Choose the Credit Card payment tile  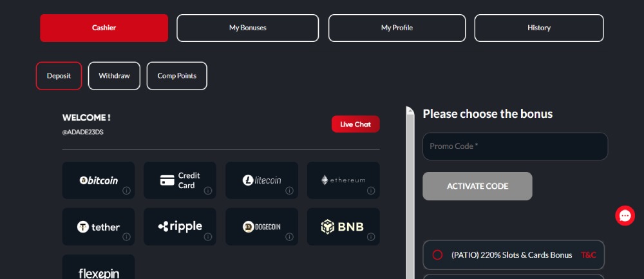(x=180, y=180)
